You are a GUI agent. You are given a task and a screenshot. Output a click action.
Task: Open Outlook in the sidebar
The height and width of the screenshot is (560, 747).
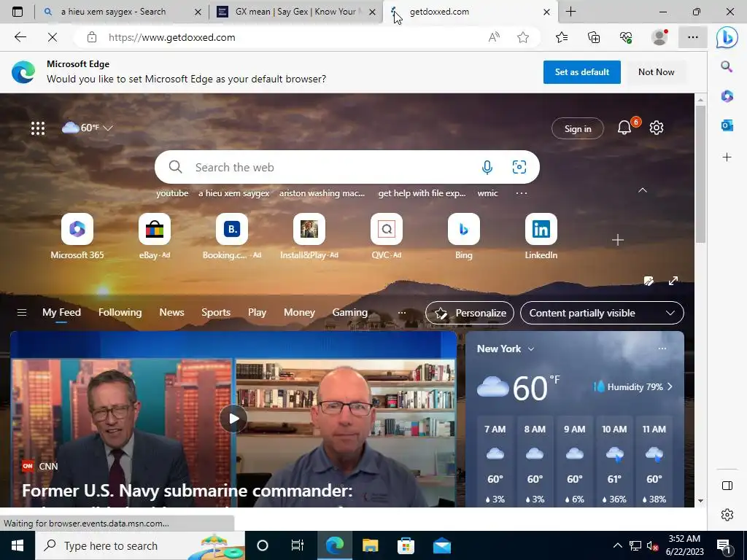(727, 125)
